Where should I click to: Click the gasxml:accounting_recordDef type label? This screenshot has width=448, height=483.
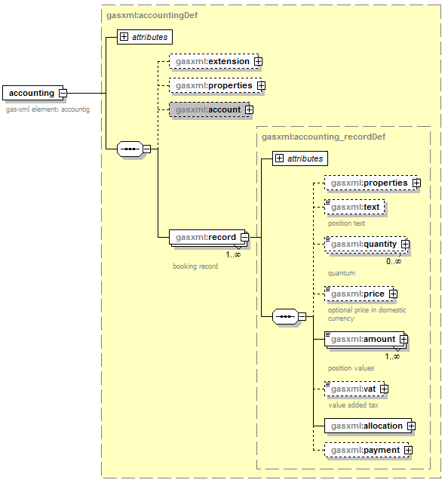pyautogui.click(x=324, y=137)
